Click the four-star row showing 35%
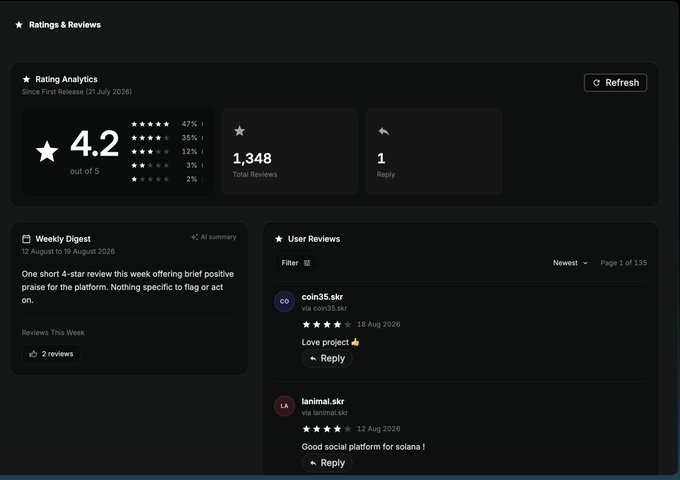680x480 pixels. point(167,138)
